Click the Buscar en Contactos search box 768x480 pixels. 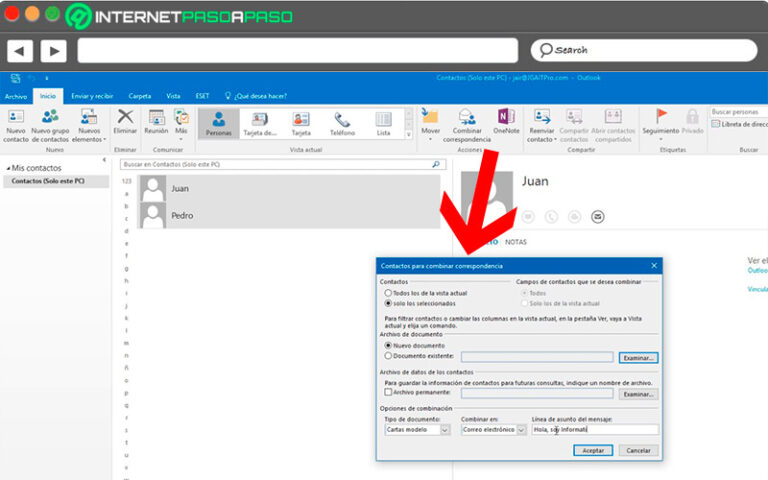point(283,165)
